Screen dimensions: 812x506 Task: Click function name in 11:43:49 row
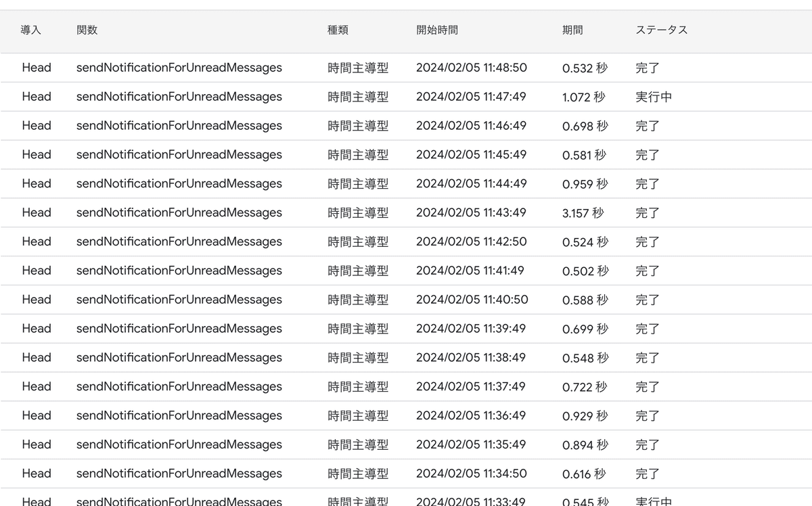179,212
